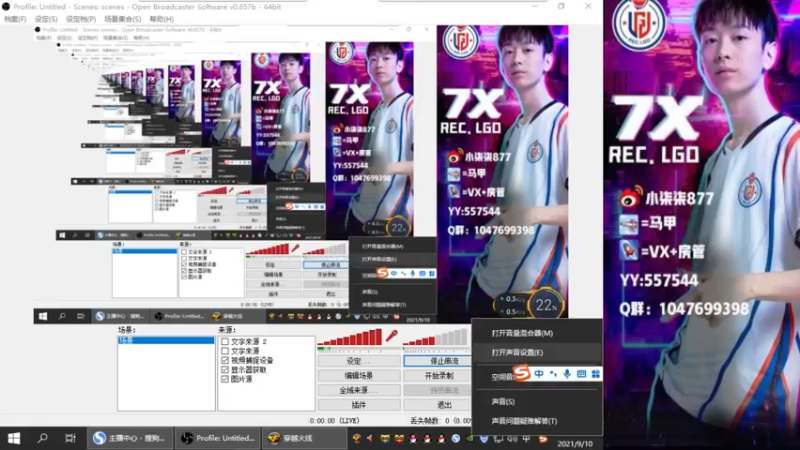800x450 pixels.
Task: Expand the 空间音效 context menu entry
Action: pos(502,377)
